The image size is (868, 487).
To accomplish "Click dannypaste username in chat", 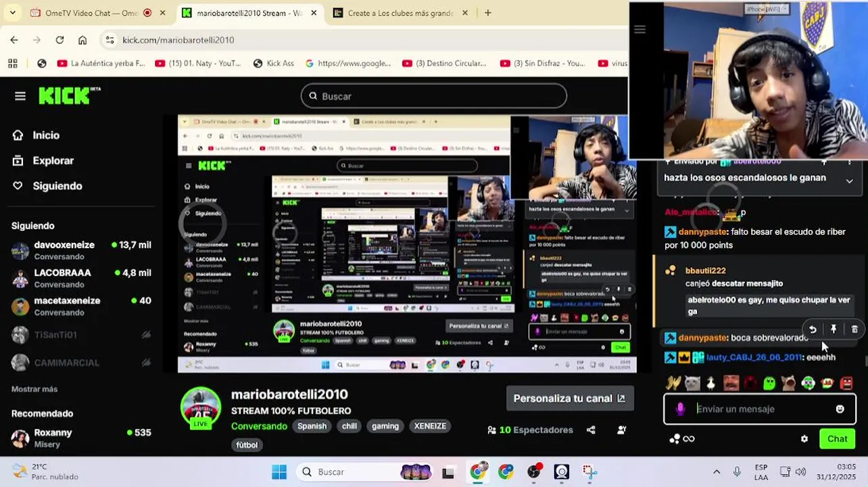I will coord(703,338).
